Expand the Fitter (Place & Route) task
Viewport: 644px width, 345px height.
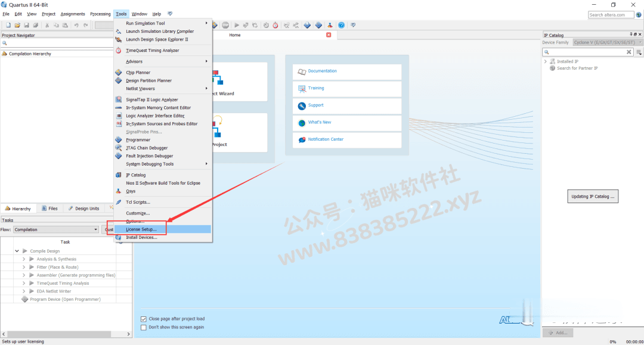24,267
